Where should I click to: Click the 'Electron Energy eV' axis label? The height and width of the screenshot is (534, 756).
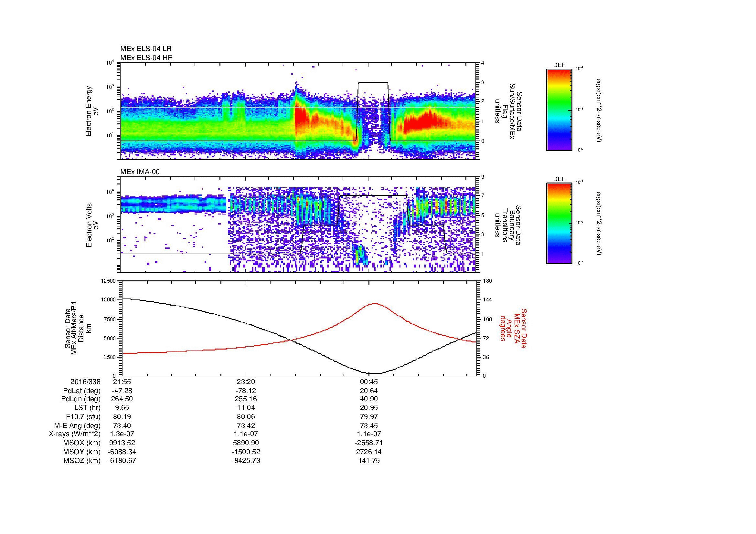(x=92, y=111)
